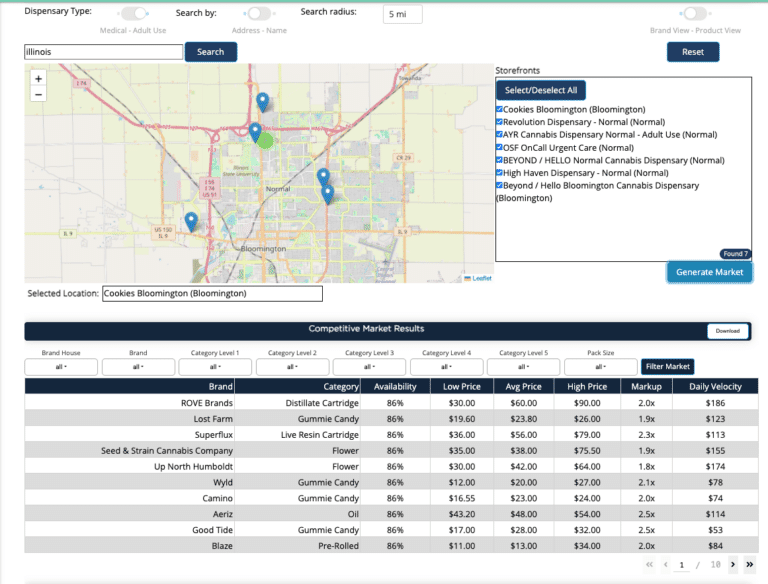Download competitive market results
This screenshot has height=584, width=768.
(x=728, y=331)
